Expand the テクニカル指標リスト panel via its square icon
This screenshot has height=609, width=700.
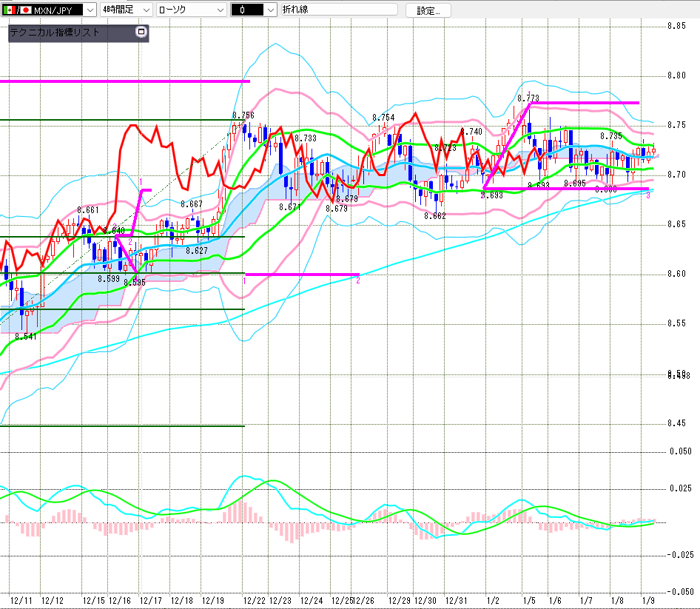pos(142,33)
